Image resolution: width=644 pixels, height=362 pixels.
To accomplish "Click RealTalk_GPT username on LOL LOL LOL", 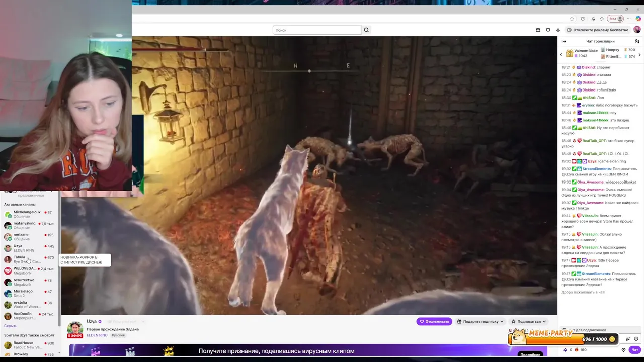I will tap(594, 154).
